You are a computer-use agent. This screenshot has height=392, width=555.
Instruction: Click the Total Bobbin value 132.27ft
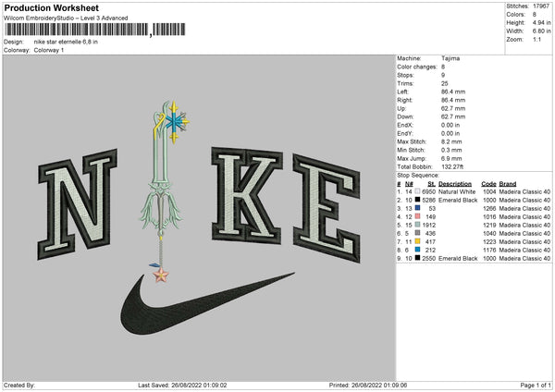452,166
